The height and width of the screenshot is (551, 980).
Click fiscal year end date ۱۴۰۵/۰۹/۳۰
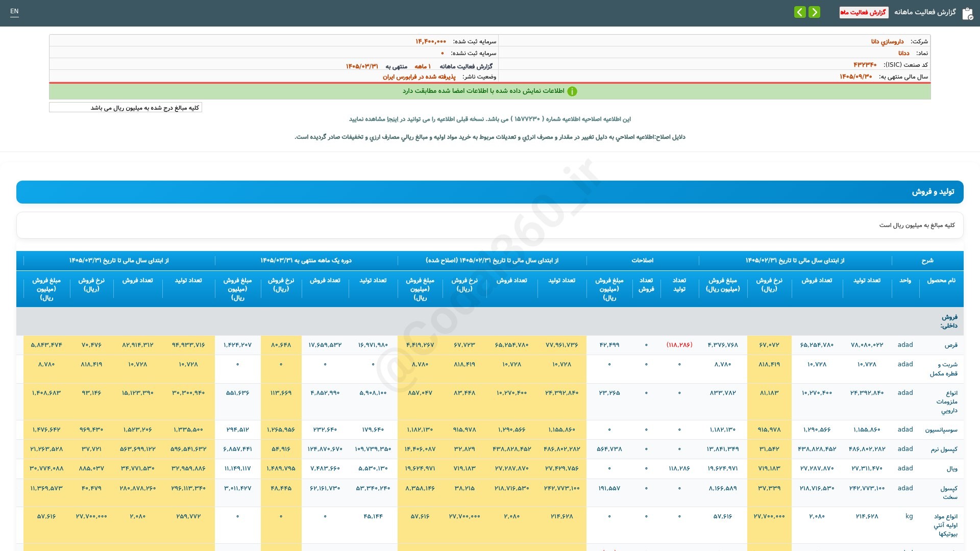coord(855,77)
